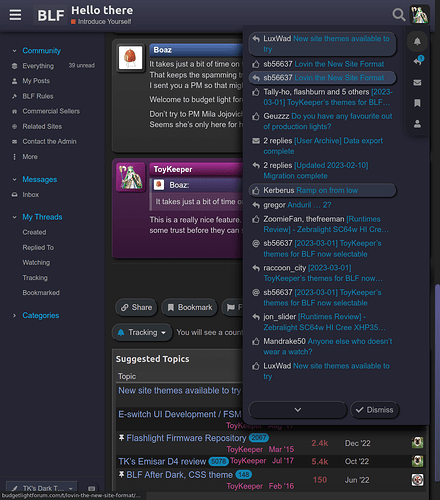Screen dimensions: 440x500
Task: Open Watching threads list
Action: tap(36, 262)
